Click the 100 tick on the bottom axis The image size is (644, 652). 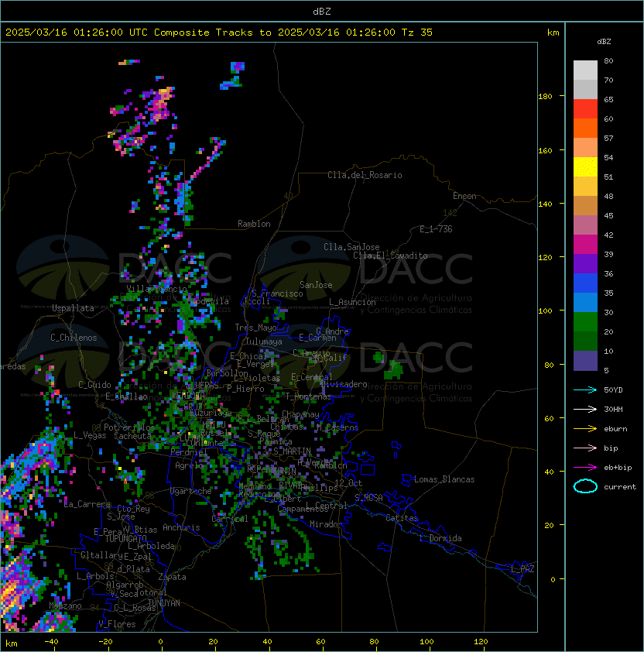pyautogui.click(x=426, y=641)
